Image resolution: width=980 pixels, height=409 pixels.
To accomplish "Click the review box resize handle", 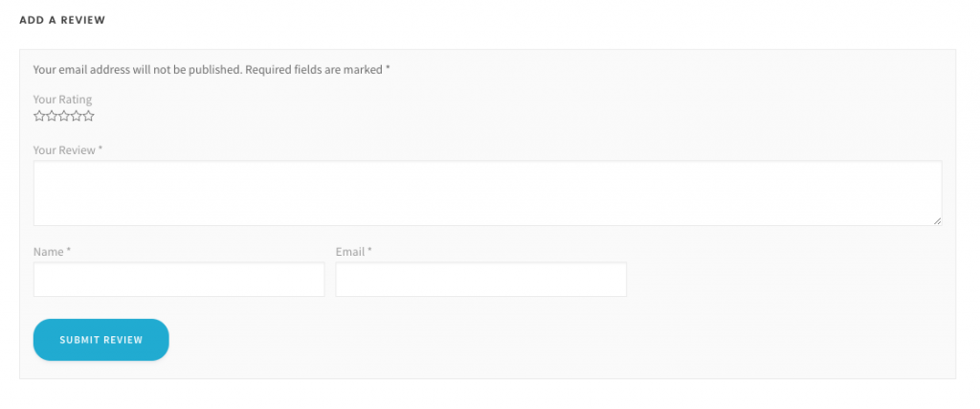I will 938,220.
